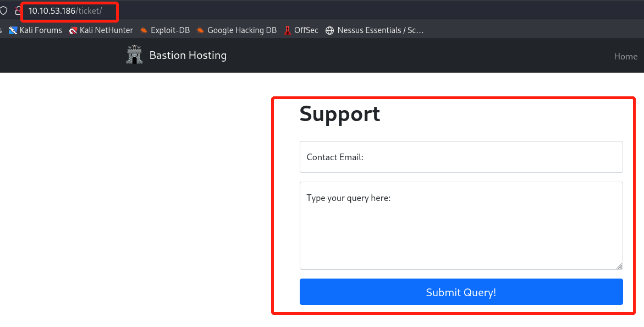Viewport: 644px width, 327px height.
Task: Click the insecure connection padlock icon
Action: pos(18,11)
